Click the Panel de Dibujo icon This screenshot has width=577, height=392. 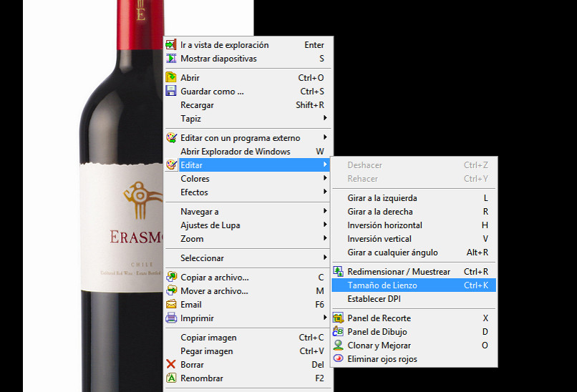point(339,332)
